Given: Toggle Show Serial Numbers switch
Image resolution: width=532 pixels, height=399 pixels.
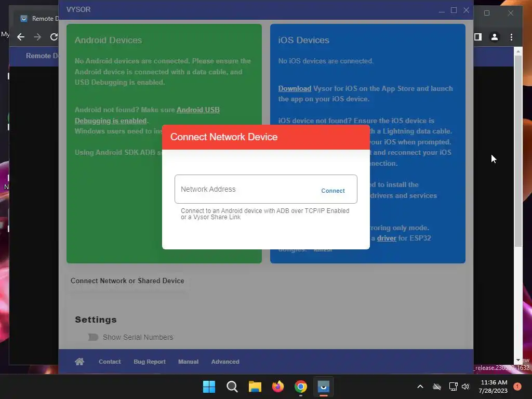Looking at the screenshot, I should tap(93, 337).
